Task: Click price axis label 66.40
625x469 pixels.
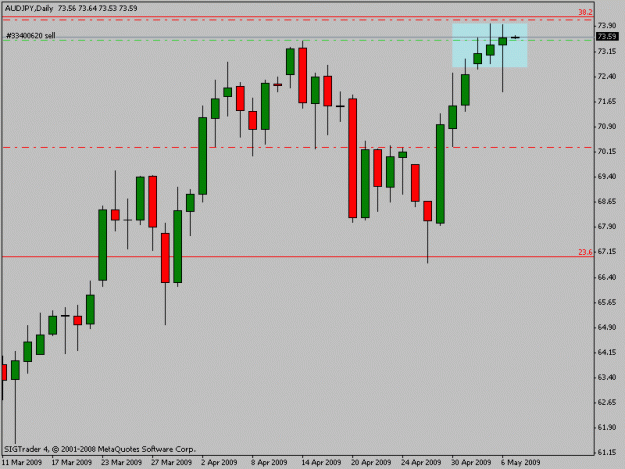Action: point(607,277)
